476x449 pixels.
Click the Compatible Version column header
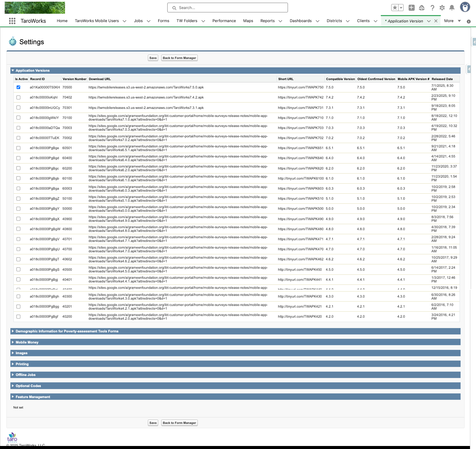[x=340, y=79]
